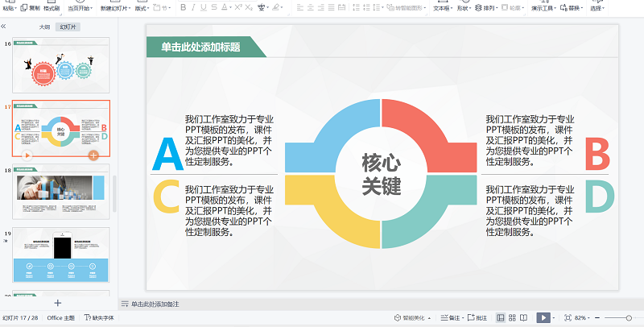Screen dimensions: 644x327
Task: Switch to the 大纲 outline tab
Action: coord(44,27)
